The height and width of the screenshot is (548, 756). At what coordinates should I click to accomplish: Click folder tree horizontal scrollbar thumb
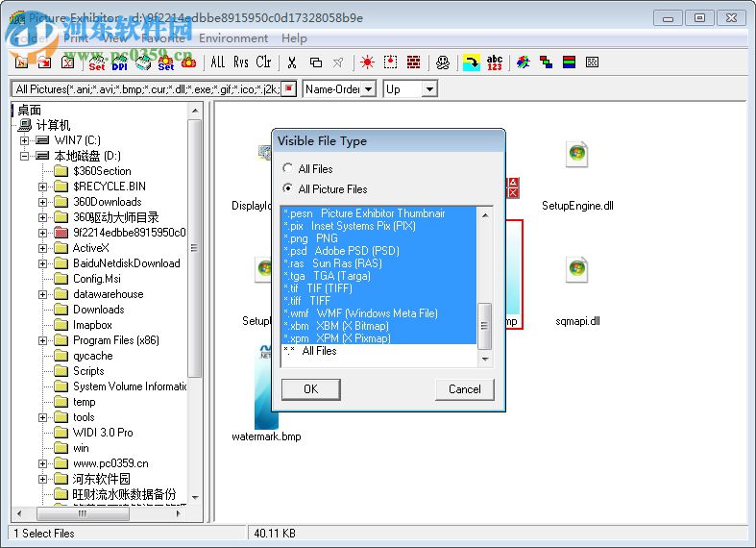pos(83,513)
